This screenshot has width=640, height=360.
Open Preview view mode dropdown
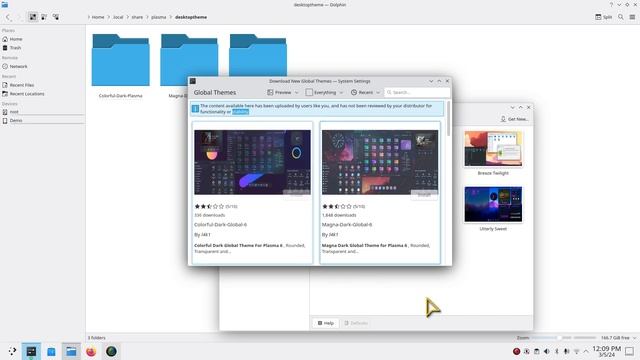point(283,93)
